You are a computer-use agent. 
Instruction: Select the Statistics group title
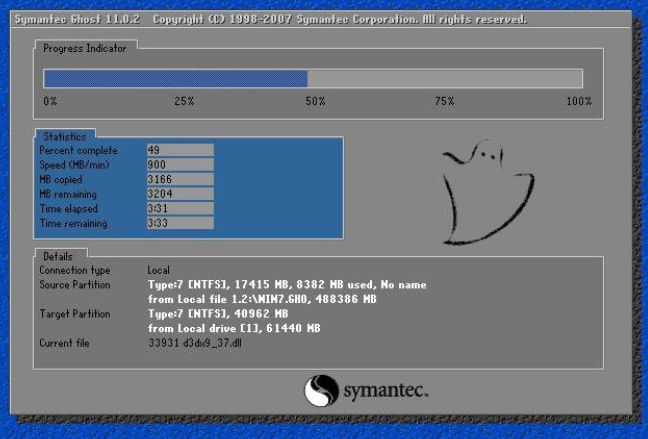[65, 136]
